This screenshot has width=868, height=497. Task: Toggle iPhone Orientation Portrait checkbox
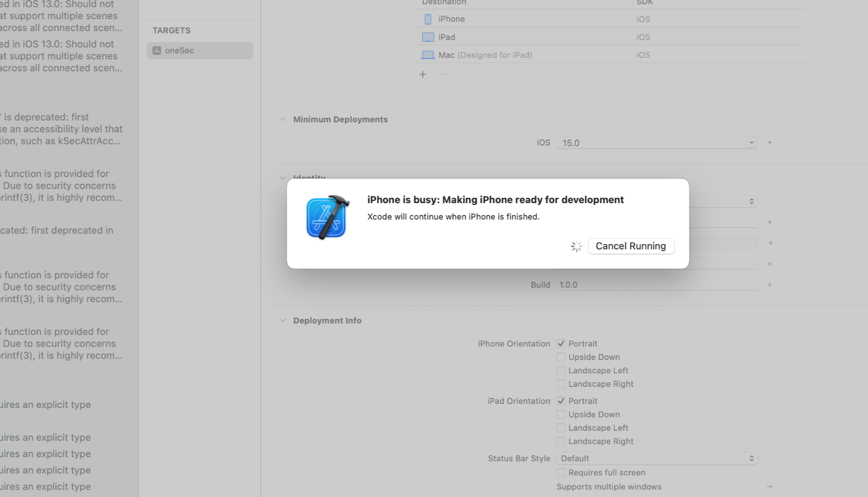pos(561,343)
